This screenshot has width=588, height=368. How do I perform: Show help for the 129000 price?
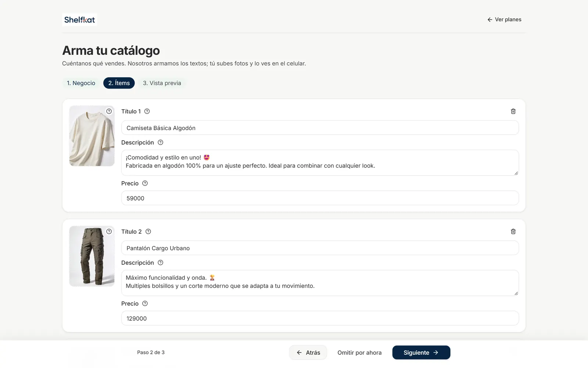[x=145, y=304]
